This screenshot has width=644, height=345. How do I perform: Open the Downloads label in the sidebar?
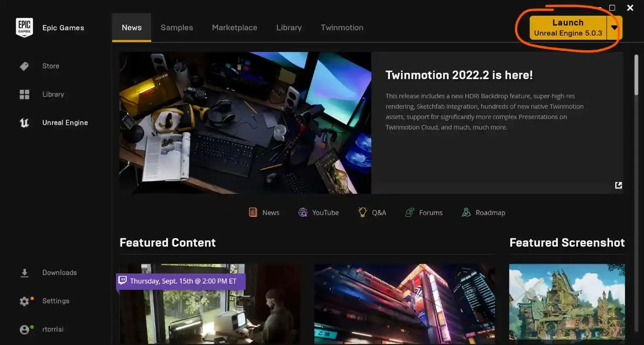tap(59, 273)
